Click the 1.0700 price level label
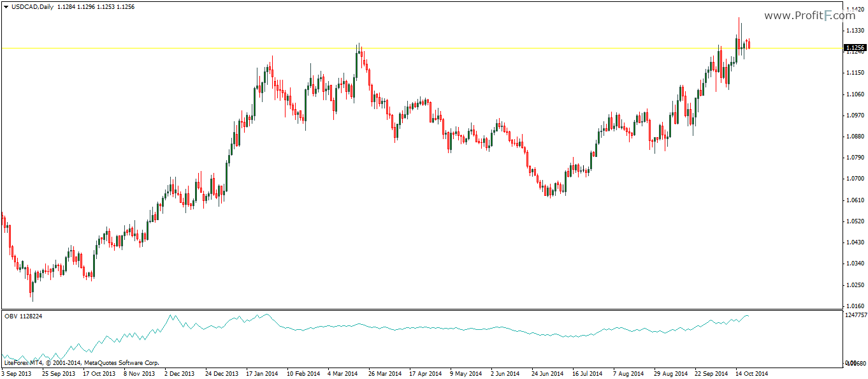 [x=854, y=179]
